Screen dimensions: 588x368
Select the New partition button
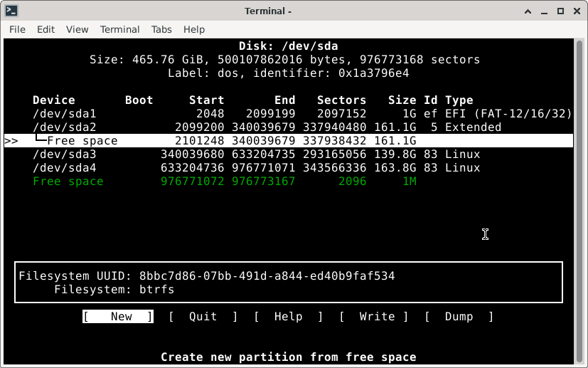(118, 317)
